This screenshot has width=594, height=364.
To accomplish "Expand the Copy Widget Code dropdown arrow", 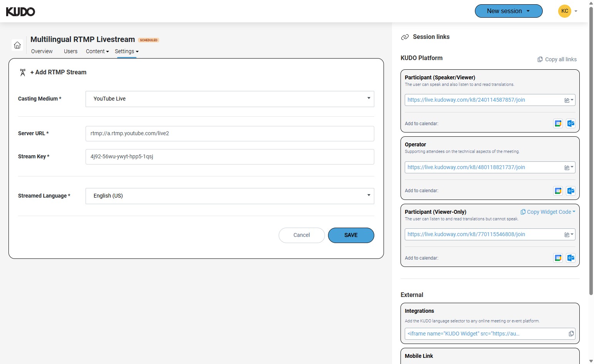I will point(574,211).
